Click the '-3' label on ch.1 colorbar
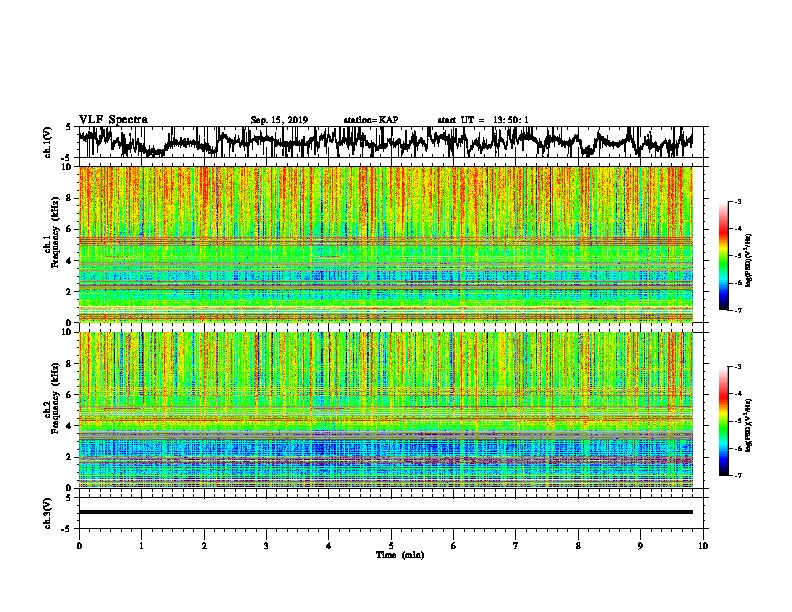Viewport: 792px width, 612px height. coord(737,201)
